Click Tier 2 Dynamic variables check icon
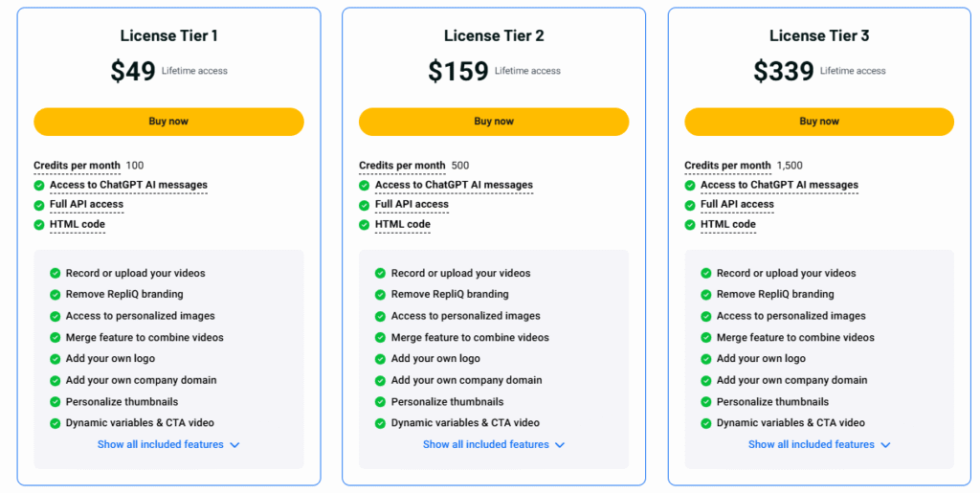The image size is (980, 493). coord(381,423)
